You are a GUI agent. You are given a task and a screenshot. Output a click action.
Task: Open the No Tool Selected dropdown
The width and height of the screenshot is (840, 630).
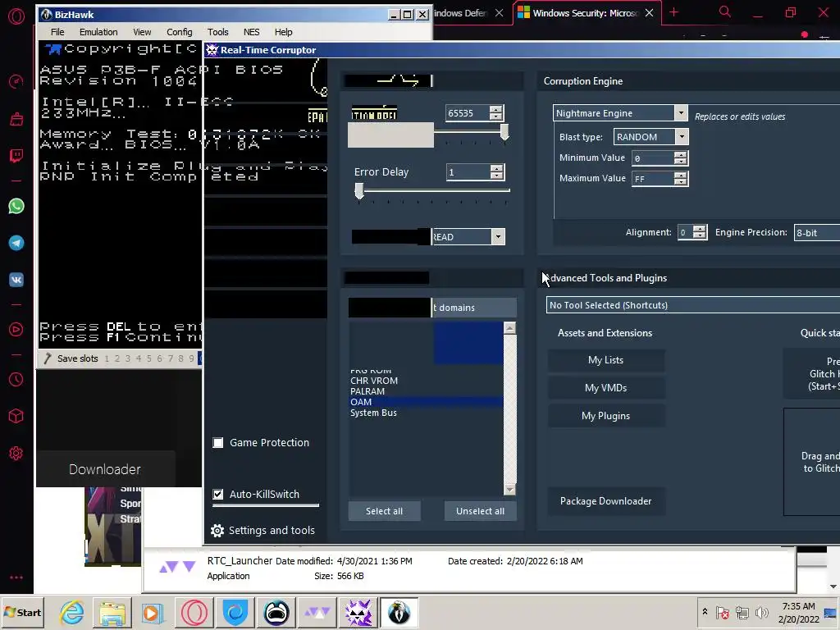click(693, 305)
